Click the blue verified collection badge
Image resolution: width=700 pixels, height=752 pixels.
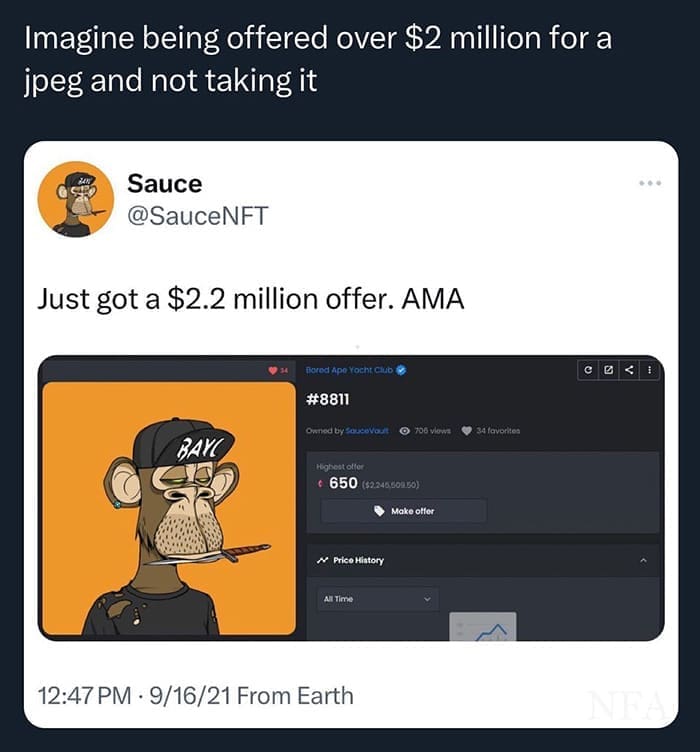401,370
